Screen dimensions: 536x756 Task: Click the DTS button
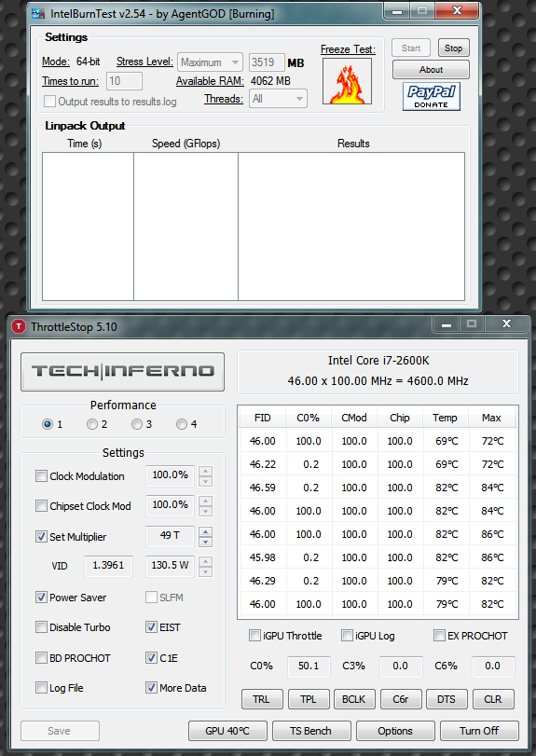click(447, 699)
